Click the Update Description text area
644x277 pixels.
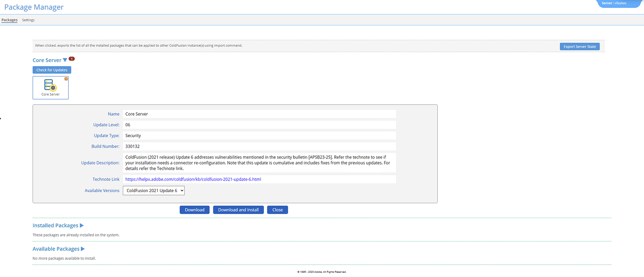click(259, 162)
